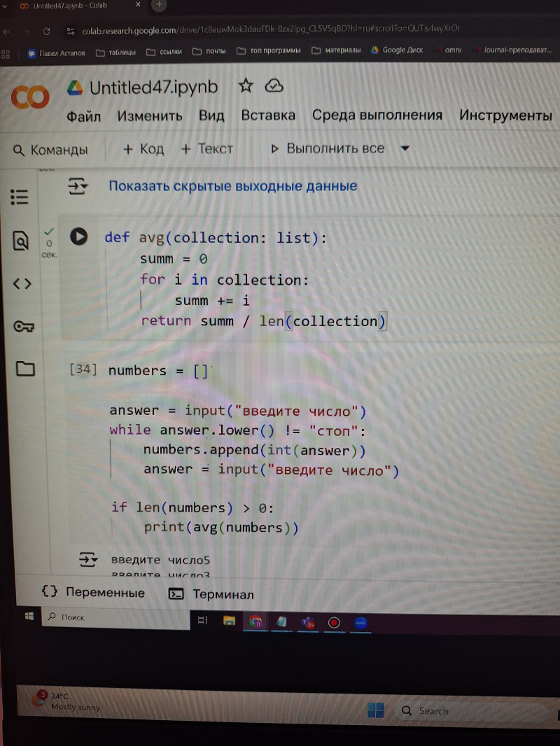The height and width of the screenshot is (746, 560).
Task: Open the Files folder icon in sidebar
Action: point(24,368)
